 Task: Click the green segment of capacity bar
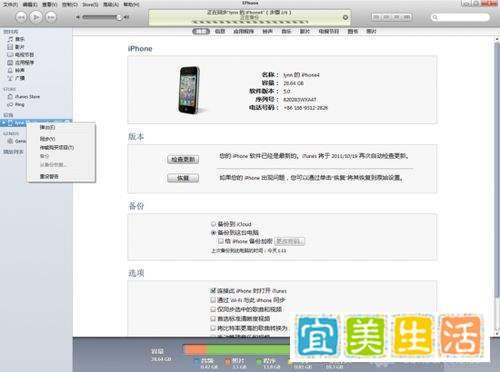(x=248, y=349)
